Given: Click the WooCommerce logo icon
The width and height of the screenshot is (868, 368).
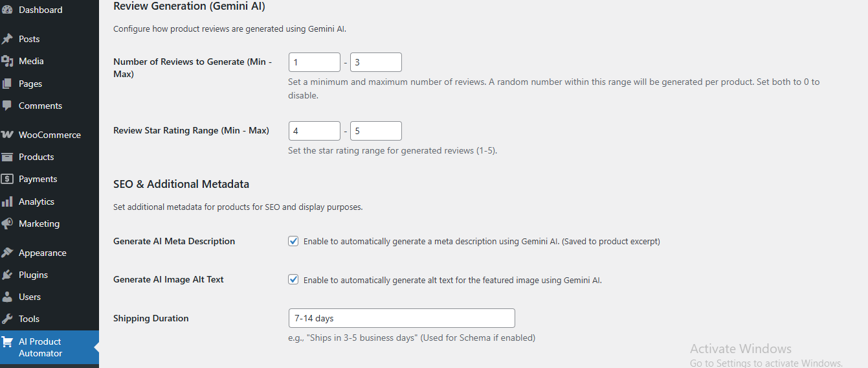Looking at the screenshot, I should pos(7,135).
